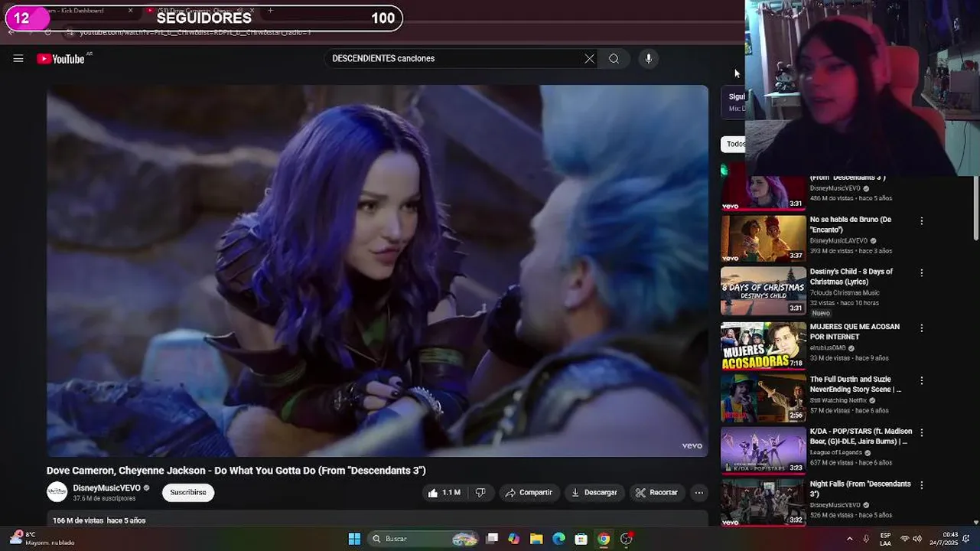Open Night Falls video thumbnail
The width and height of the screenshot is (980, 551).
763,503
